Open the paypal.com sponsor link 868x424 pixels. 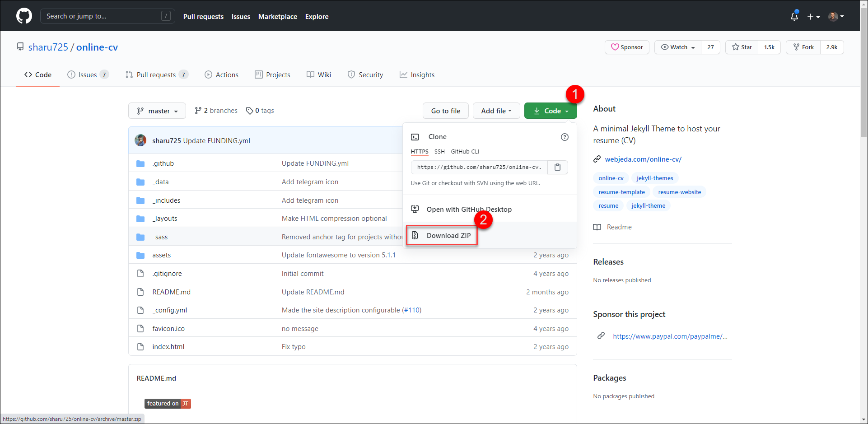click(670, 336)
